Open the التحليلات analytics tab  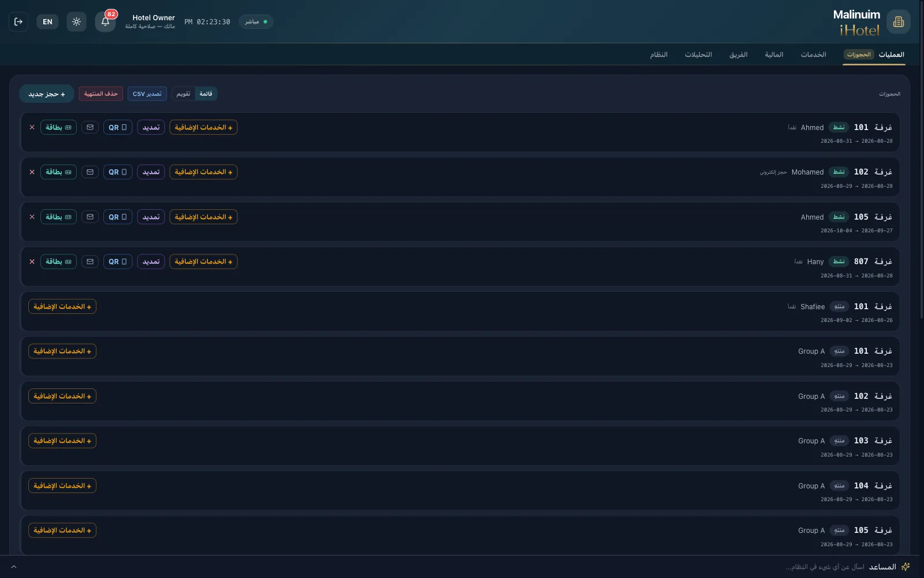(x=698, y=54)
